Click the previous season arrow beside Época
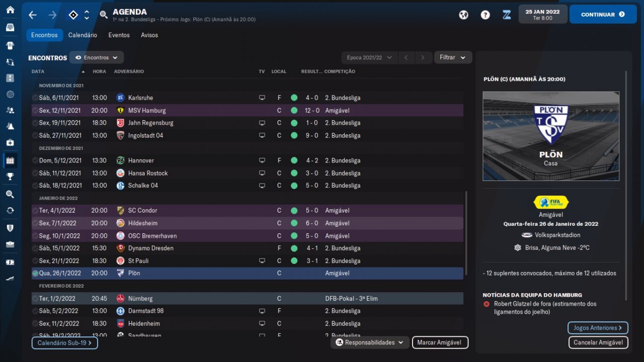Viewport: 644px width, 362px height. tap(407, 57)
